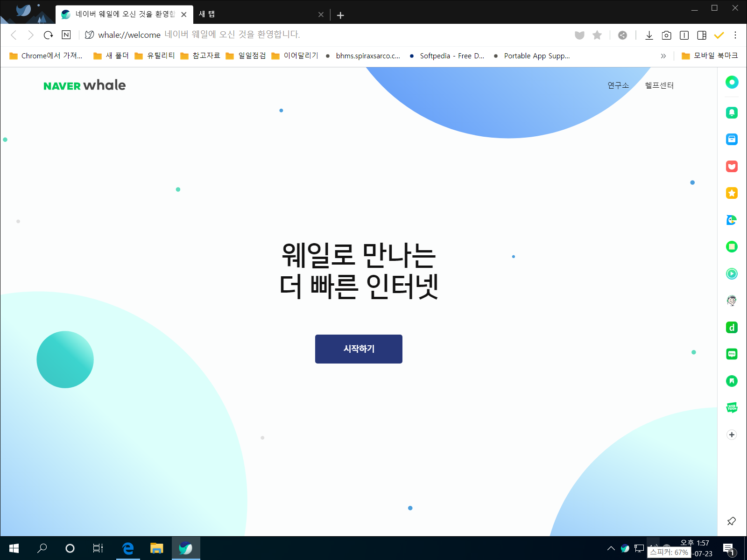Open the 참고자료 bookmark folder
This screenshot has height=560, width=747.
click(200, 56)
